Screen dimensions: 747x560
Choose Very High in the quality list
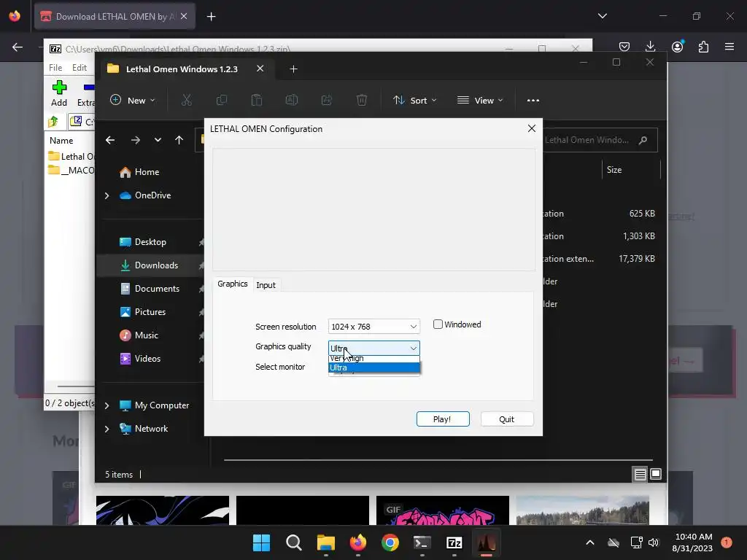[x=374, y=359]
